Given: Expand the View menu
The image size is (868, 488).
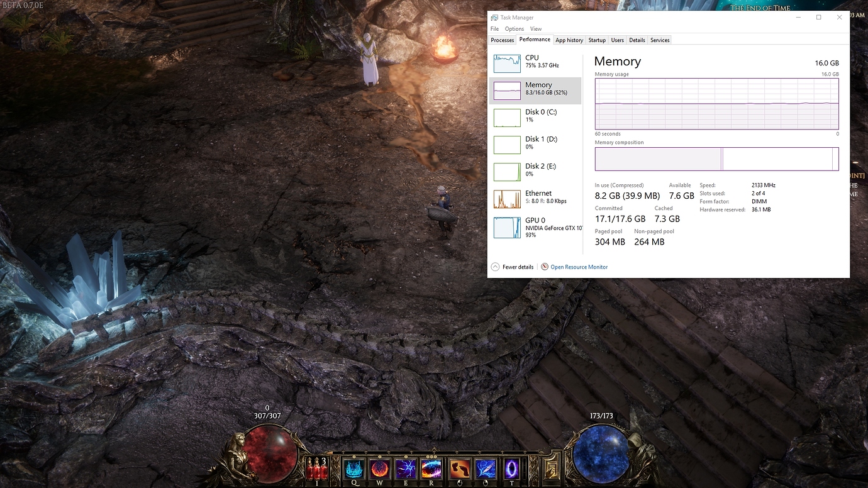Looking at the screenshot, I should (x=535, y=29).
